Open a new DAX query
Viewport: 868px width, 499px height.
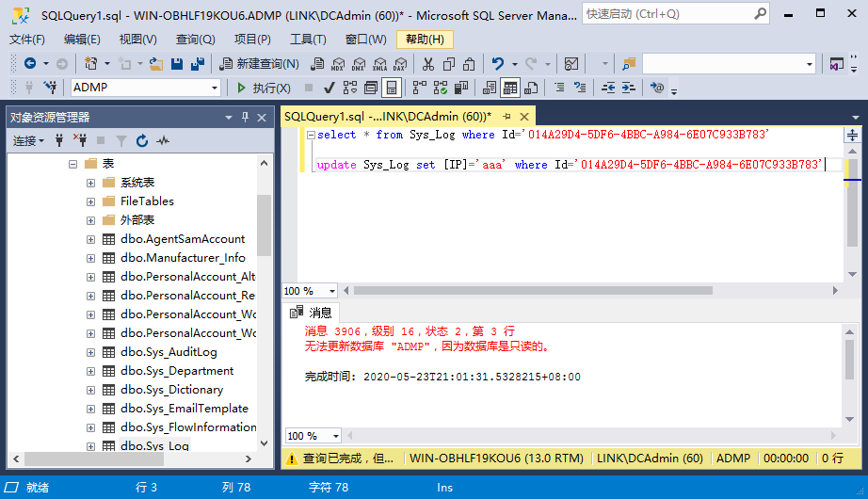coord(400,64)
